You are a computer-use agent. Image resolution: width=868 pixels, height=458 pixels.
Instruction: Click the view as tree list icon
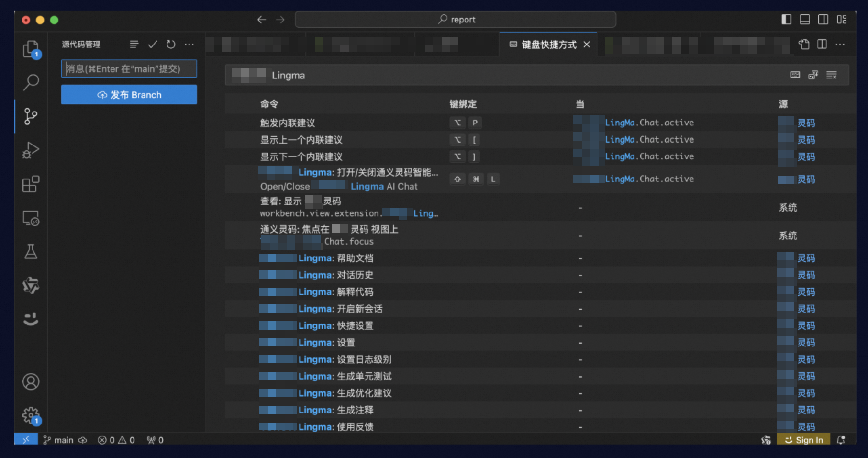coord(134,45)
